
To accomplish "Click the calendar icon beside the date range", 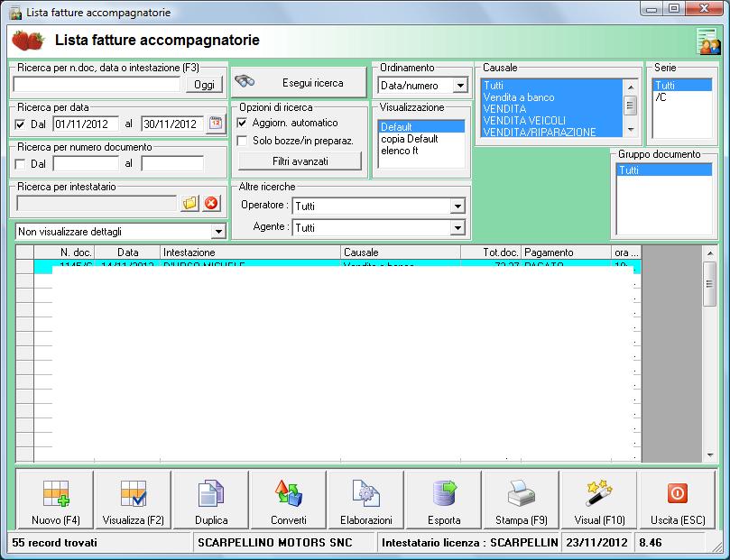I will pyautogui.click(x=216, y=124).
